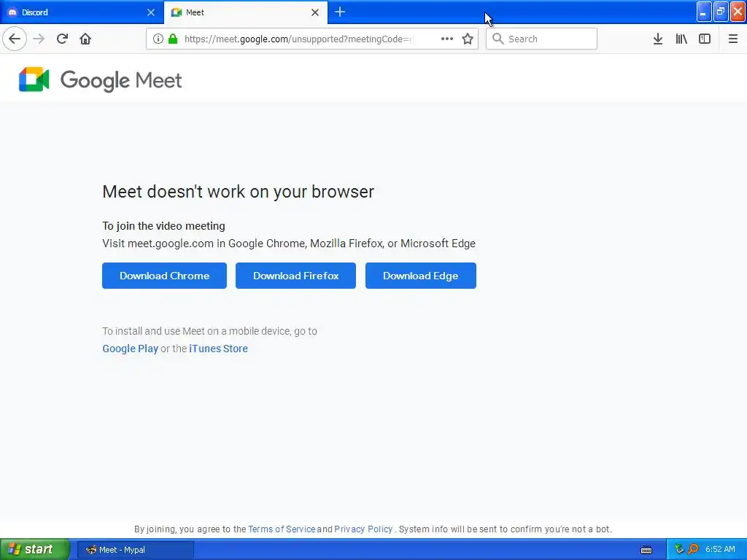
Task: Click the orange magnifier tray icon
Action: (x=694, y=550)
